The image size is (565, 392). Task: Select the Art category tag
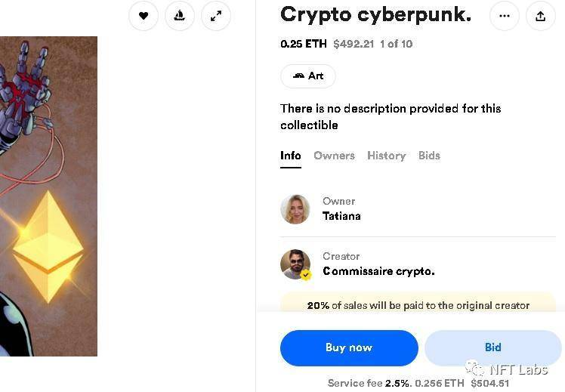[308, 76]
